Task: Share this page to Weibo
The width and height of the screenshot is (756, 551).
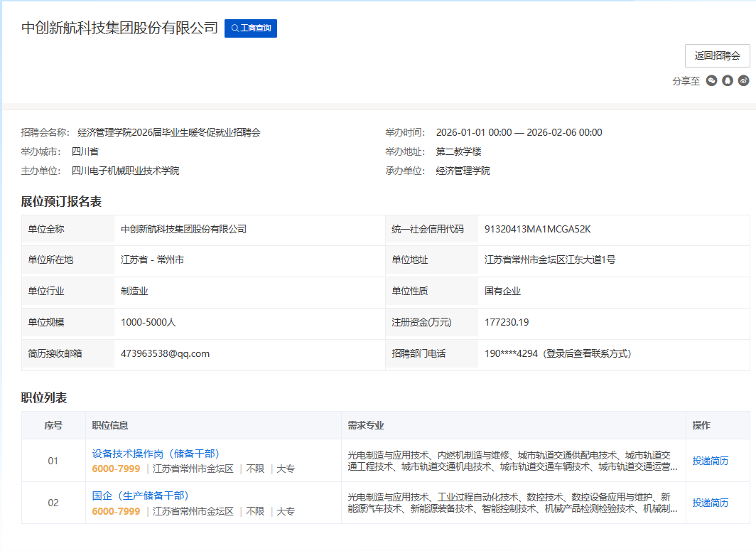Action: (743, 80)
